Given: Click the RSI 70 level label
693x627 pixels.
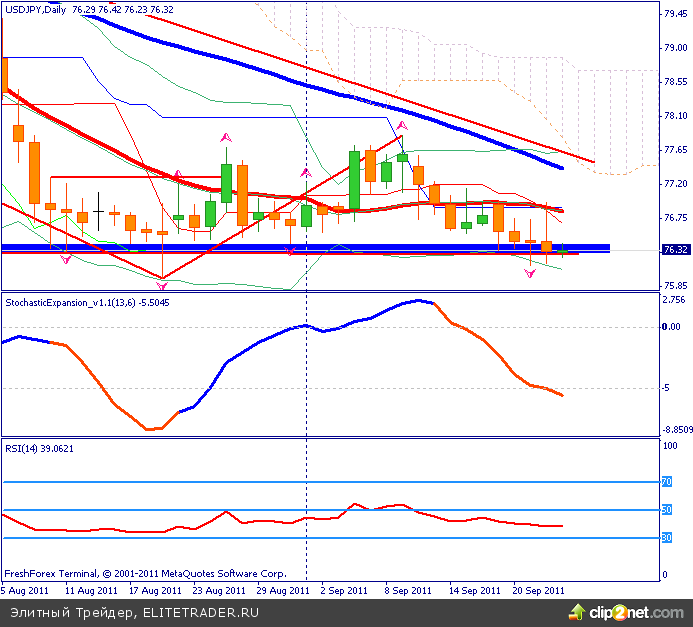Looking at the screenshot, I should click(667, 482).
